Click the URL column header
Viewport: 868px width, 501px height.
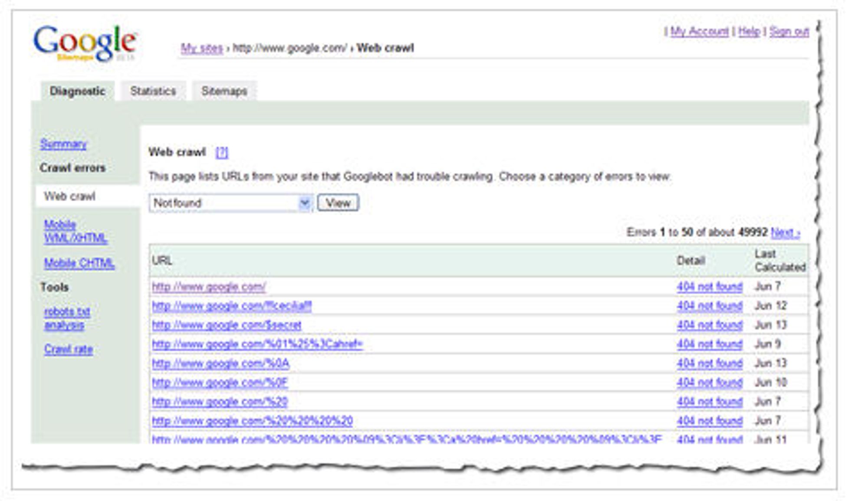click(x=162, y=261)
